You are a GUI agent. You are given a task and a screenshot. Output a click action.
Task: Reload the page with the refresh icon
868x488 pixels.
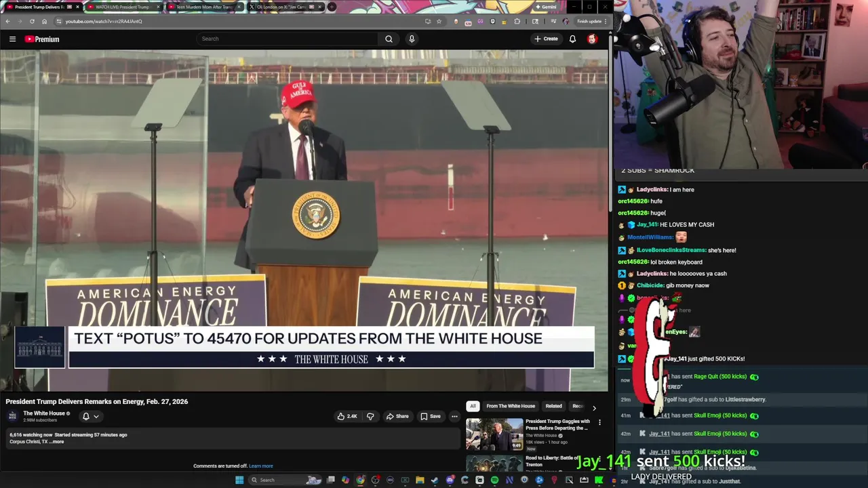(32, 21)
